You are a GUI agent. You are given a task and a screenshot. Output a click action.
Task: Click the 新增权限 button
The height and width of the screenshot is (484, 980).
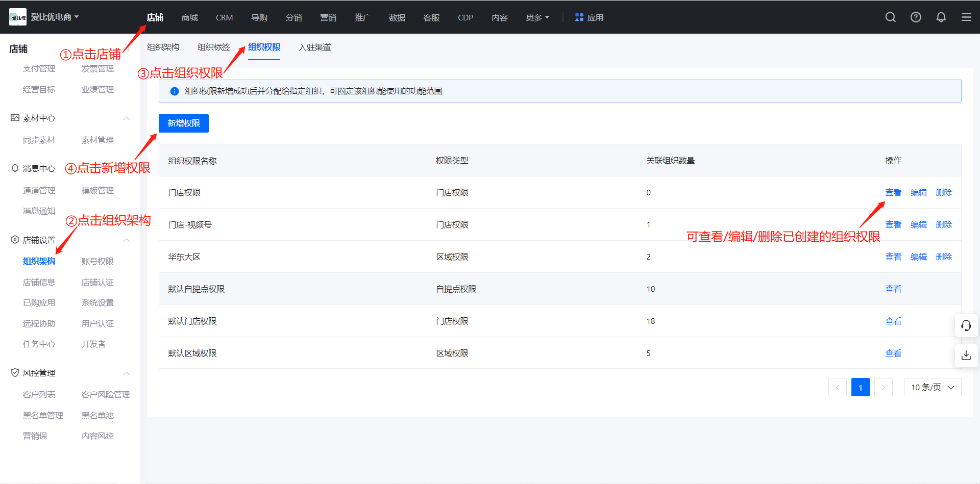tap(184, 123)
